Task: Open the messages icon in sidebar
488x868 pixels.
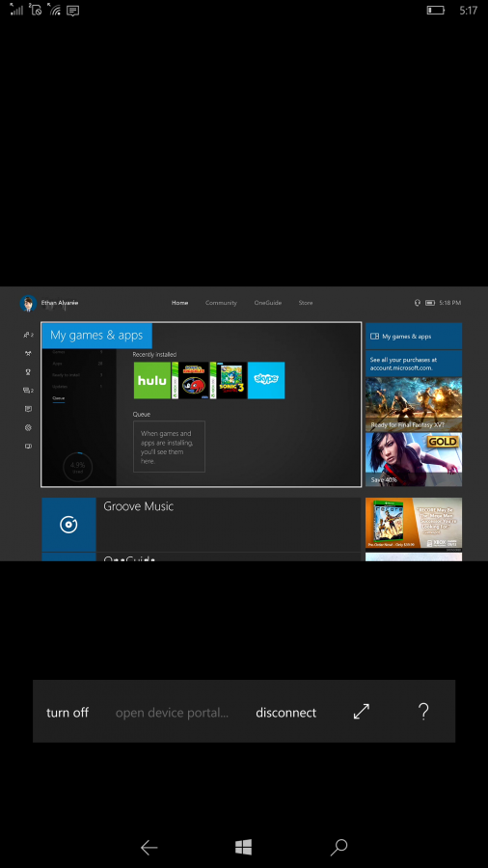Action: 28,391
